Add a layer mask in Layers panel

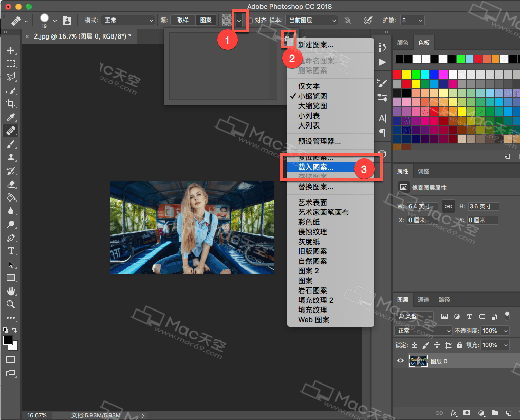coord(467,413)
